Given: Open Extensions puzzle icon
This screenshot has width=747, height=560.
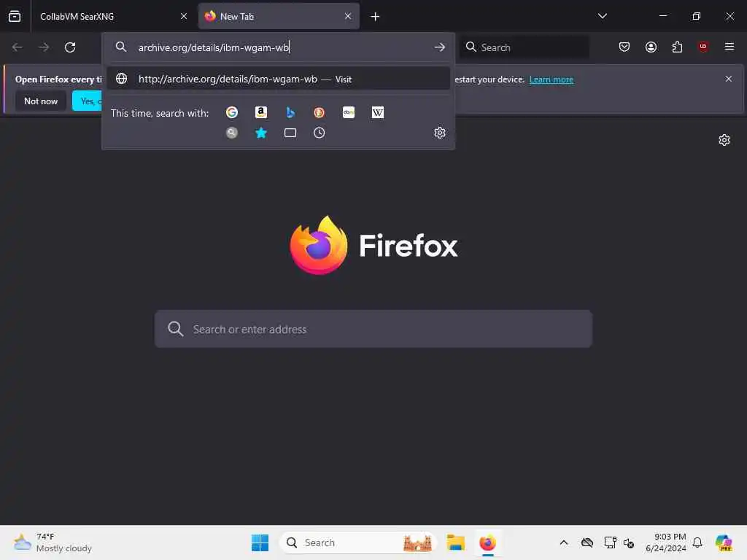Looking at the screenshot, I should click(x=677, y=47).
